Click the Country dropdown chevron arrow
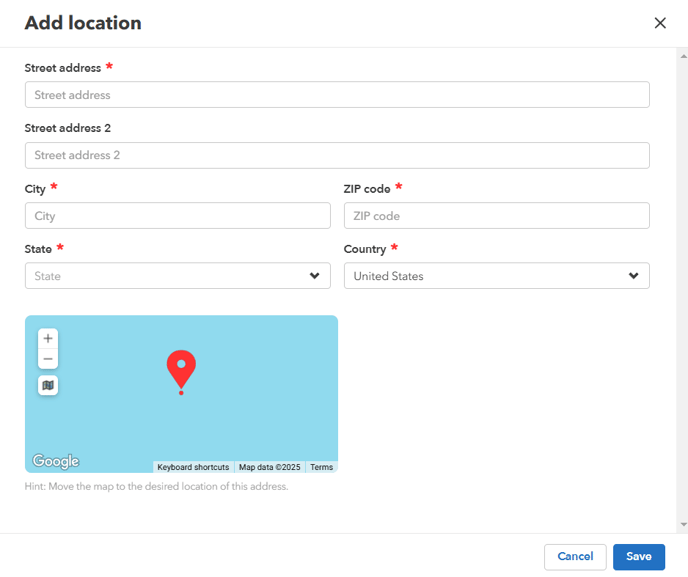The width and height of the screenshot is (688, 577). pos(634,276)
